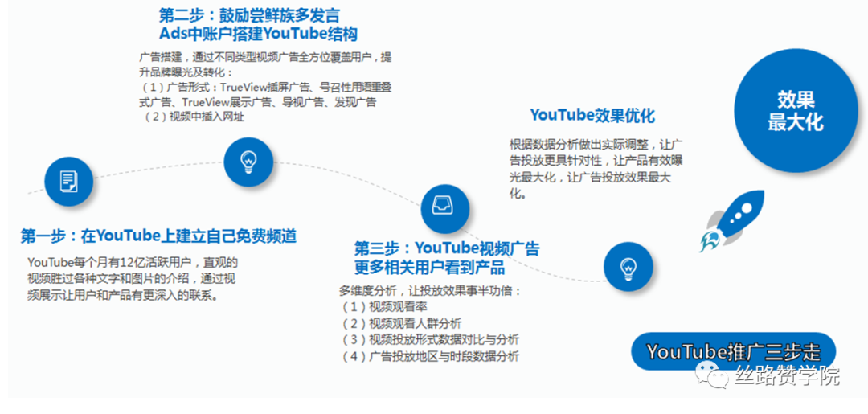Click heading 第一步：在YouTube上建立自己免费频道
Image resolution: width=868 pixels, height=414 pixels.
[158, 236]
